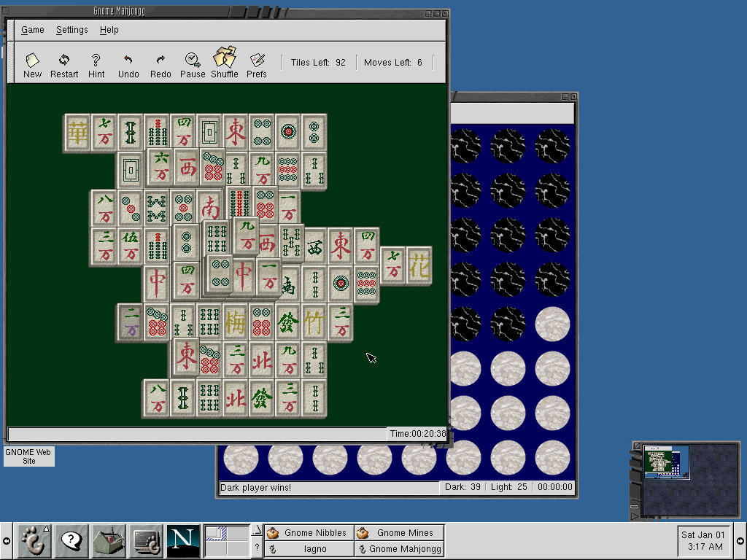Request a hint with the Hint icon
The width and height of the screenshot is (747, 560).
point(96,64)
